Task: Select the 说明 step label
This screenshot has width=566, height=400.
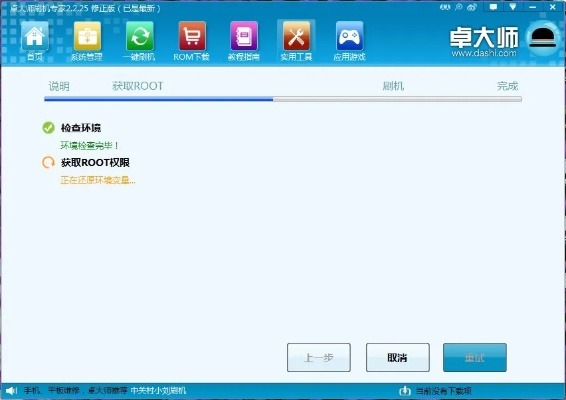Action: click(59, 86)
